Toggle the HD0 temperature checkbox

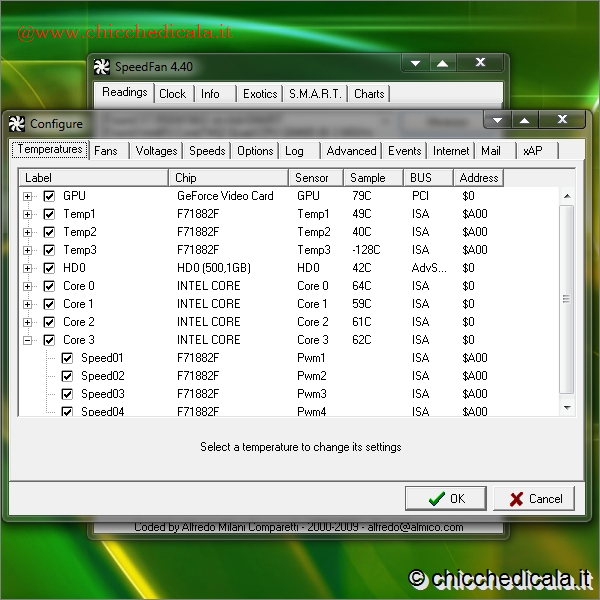(49, 268)
